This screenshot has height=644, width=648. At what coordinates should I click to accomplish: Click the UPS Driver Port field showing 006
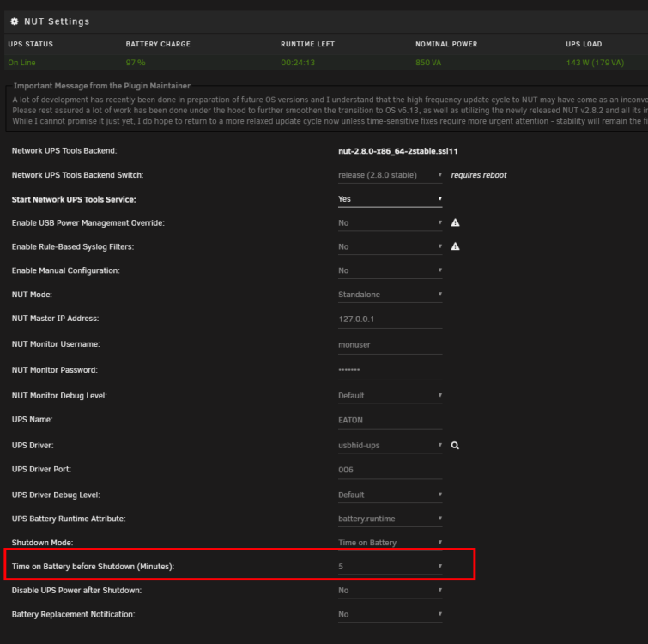pyautogui.click(x=391, y=470)
